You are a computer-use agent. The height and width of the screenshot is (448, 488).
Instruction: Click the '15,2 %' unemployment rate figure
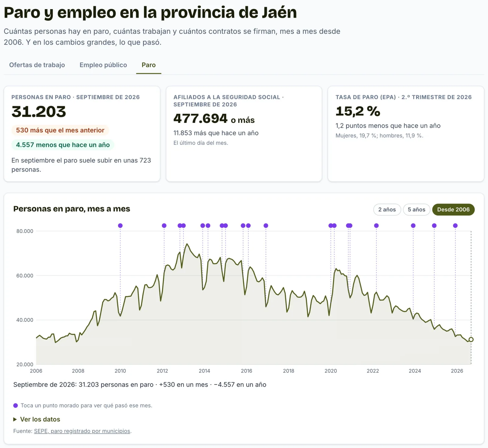tap(358, 111)
